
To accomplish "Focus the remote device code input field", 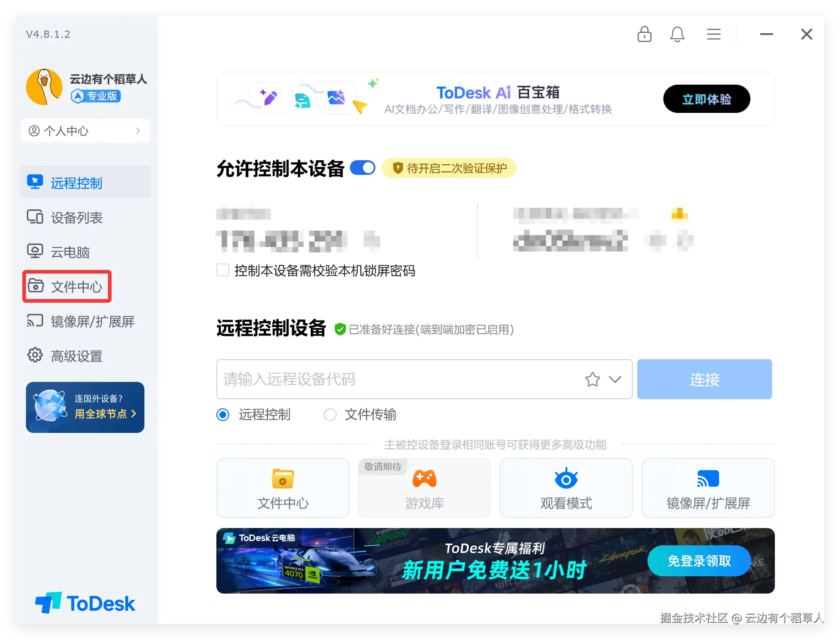I will click(x=424, y=379).
